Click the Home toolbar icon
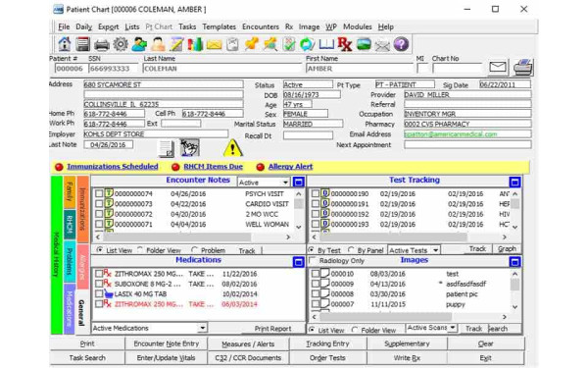The width and height of the screenshot is (588, 368). [x=65, y=44]
